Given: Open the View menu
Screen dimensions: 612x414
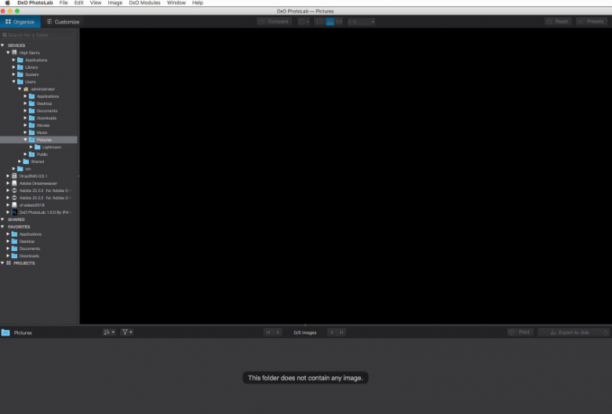Looking at the screenshot, I should 96,3.
